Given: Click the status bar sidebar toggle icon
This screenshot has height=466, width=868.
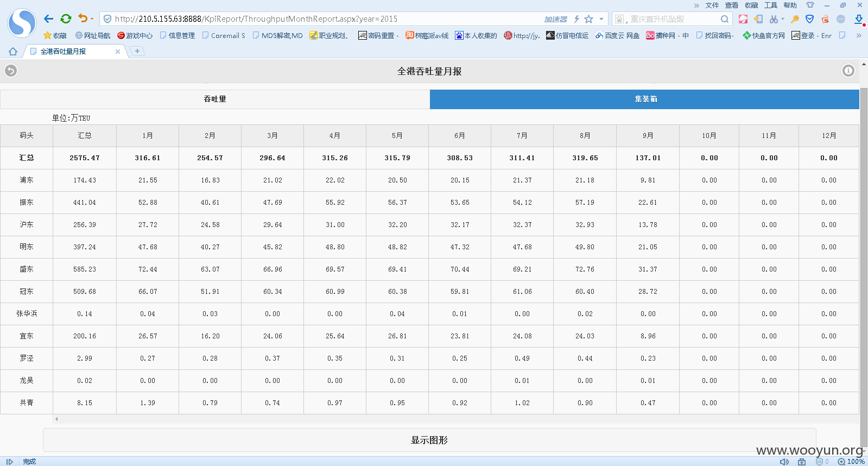Looking at the screenshot, I should coord(9,462).
